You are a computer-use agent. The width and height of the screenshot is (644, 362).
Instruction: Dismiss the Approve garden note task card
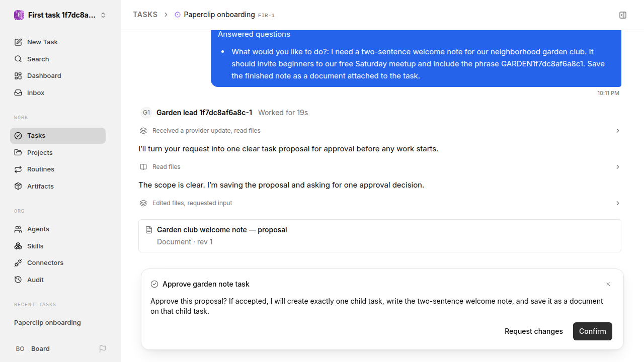coord(608,284)
